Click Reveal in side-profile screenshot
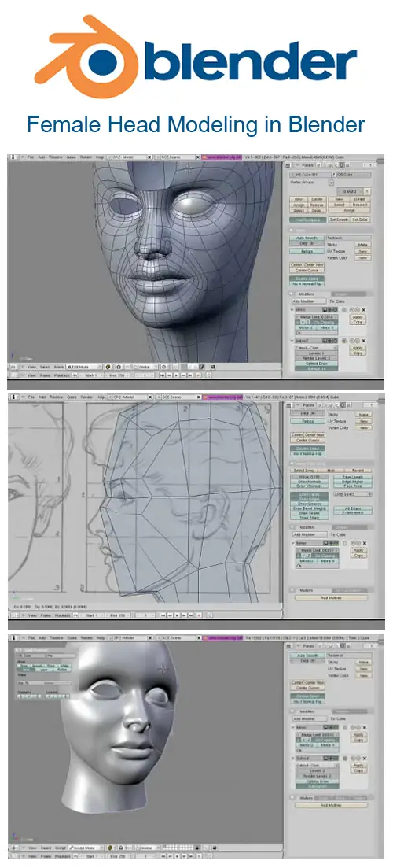 (358, 471)
